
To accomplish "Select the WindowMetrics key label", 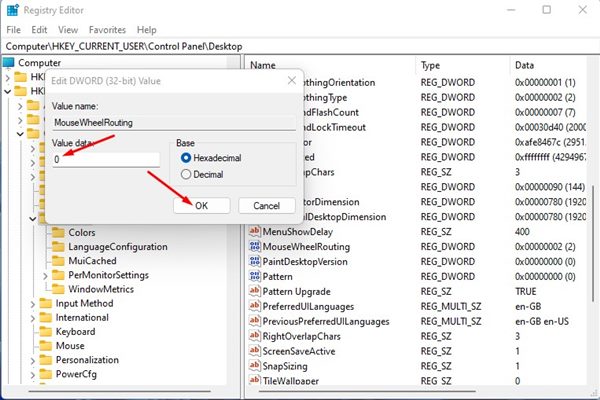I will [101, 289].
